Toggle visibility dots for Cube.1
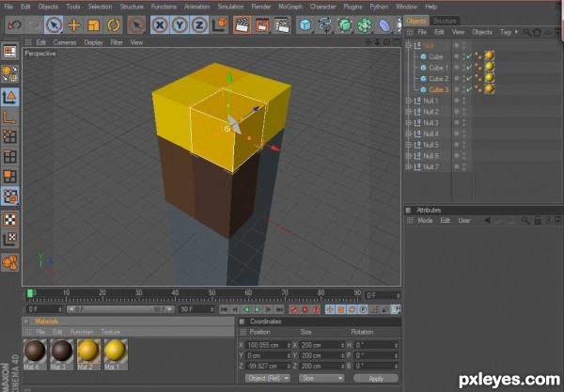This screenshot has height=392, width=564. click(463, 68)
